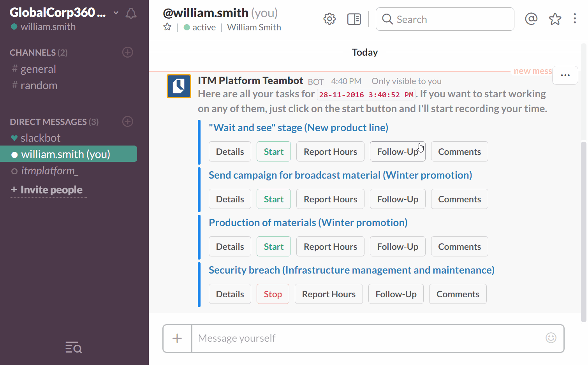
Task: Show mentions with the @ icon
Action: point(531,19)
